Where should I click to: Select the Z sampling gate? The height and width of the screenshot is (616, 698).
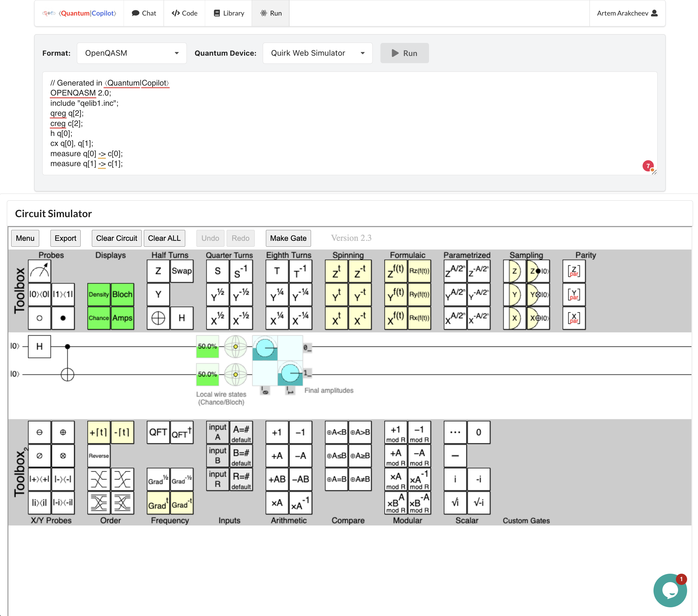pyautogui.click(x=515, y=271)
